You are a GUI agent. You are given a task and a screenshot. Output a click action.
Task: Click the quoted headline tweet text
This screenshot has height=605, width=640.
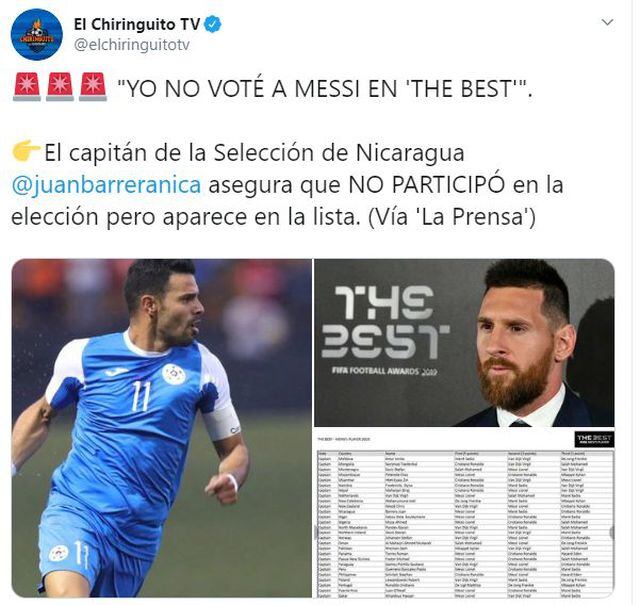pos(325,88)
